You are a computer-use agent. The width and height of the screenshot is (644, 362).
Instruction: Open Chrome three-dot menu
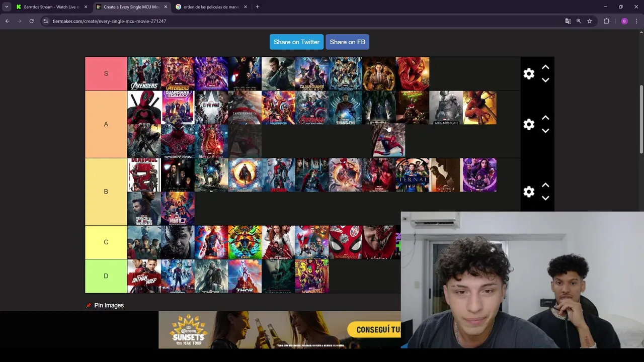pos(636,21)
